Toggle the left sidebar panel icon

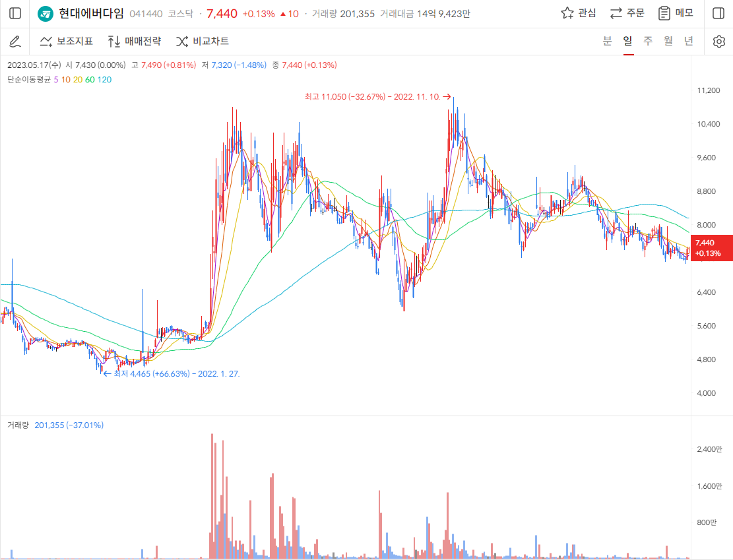15,13
